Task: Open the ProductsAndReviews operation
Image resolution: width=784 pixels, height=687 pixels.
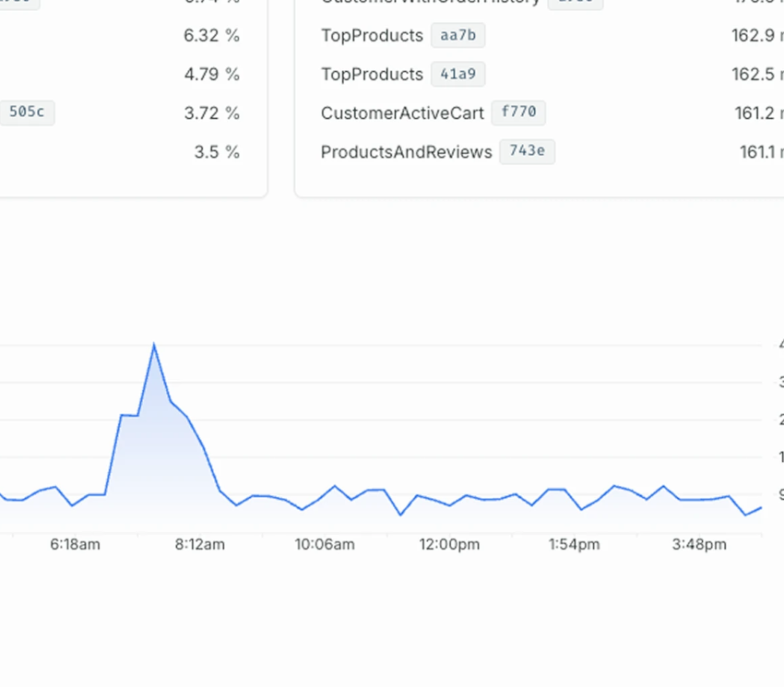Action: coord(406,152)
